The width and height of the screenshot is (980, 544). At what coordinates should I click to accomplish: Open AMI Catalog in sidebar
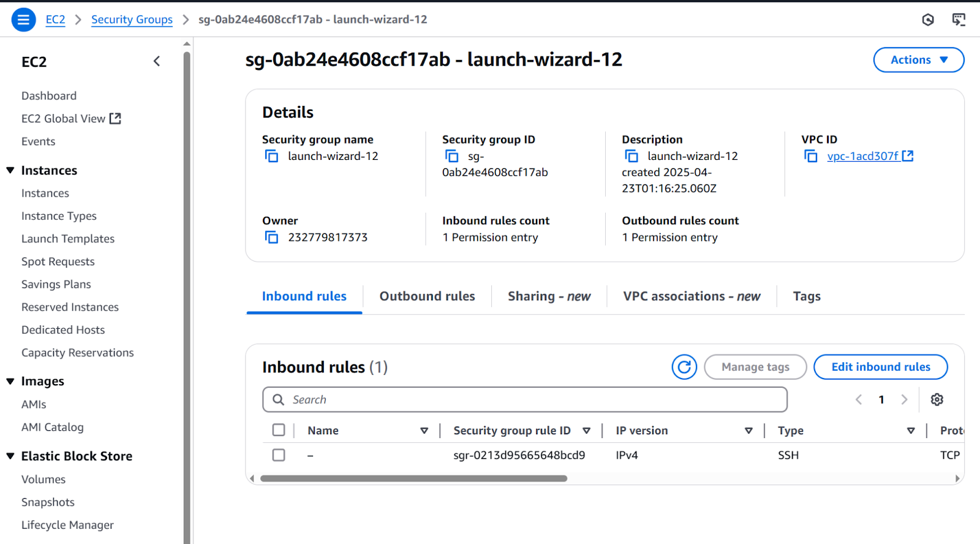click(x=53, y=427)
